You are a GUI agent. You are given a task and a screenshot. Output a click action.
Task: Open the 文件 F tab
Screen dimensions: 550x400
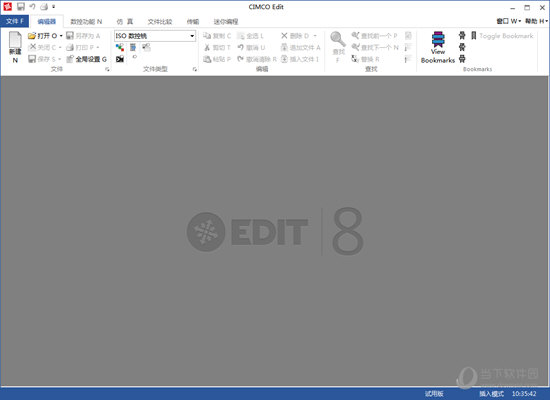tap(15, 21)
